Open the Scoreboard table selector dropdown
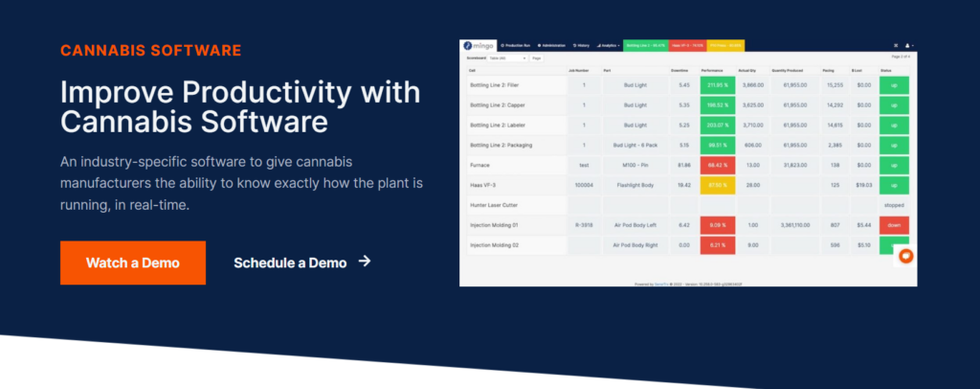980x389 pixels. [x=507, y=58]
